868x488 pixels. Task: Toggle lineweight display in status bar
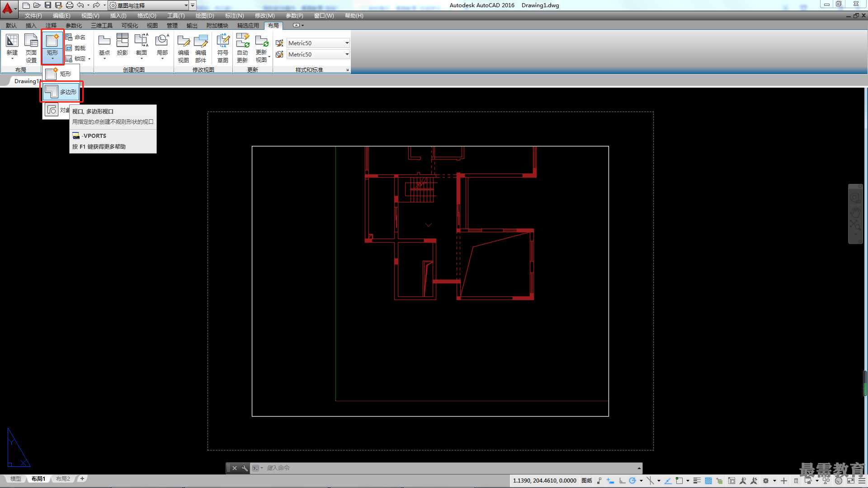pos(697,481)
